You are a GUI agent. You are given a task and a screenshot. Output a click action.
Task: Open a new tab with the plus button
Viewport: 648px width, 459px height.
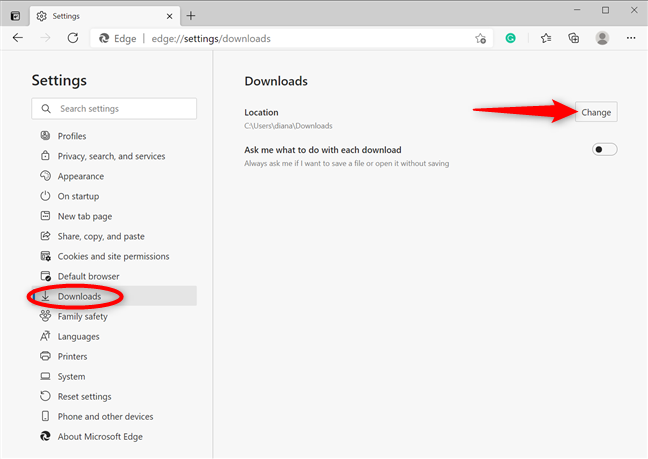[x=191, y=16]
